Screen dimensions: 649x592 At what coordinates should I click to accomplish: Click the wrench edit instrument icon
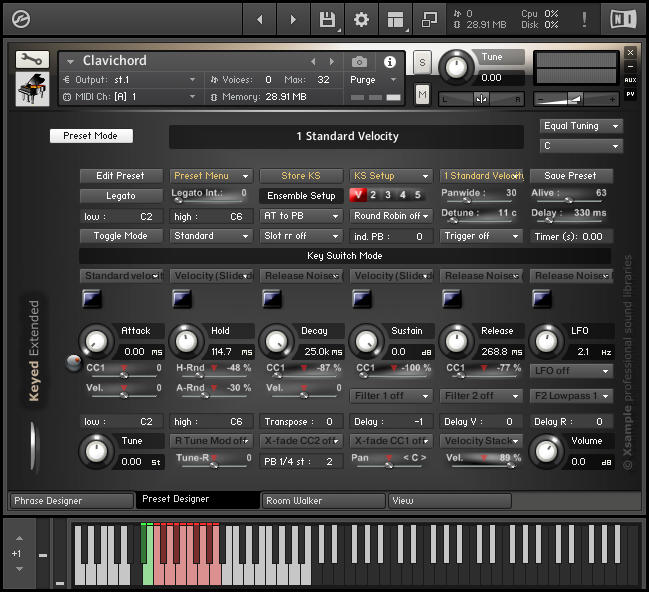click(x=32, y=60)
